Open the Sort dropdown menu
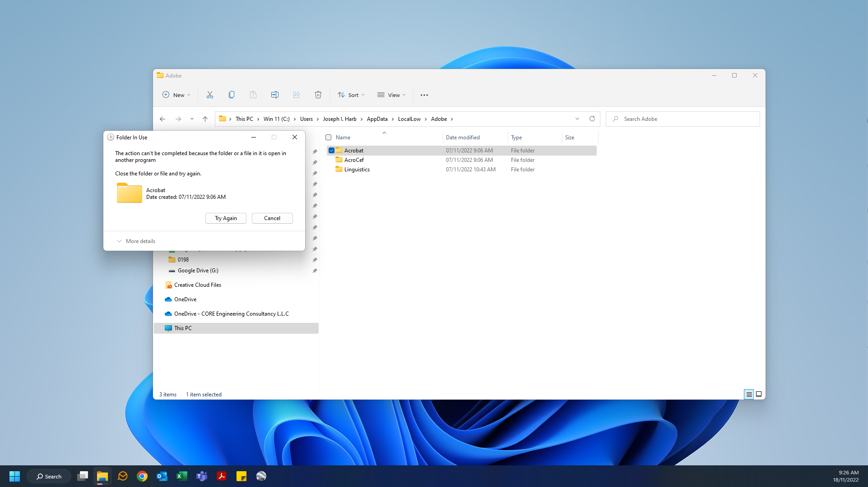Screen dimensions: 868x487 [x=351, y=95]
